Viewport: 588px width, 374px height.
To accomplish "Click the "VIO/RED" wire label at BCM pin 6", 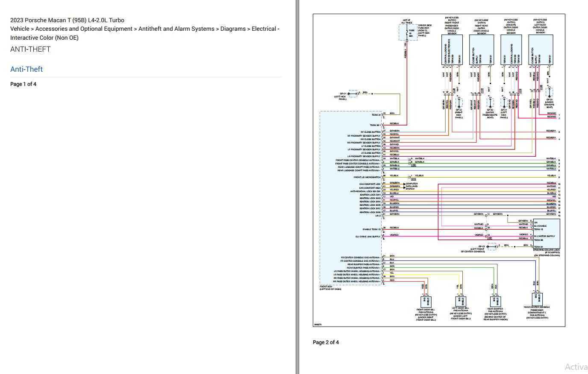I will pos(394,235).
